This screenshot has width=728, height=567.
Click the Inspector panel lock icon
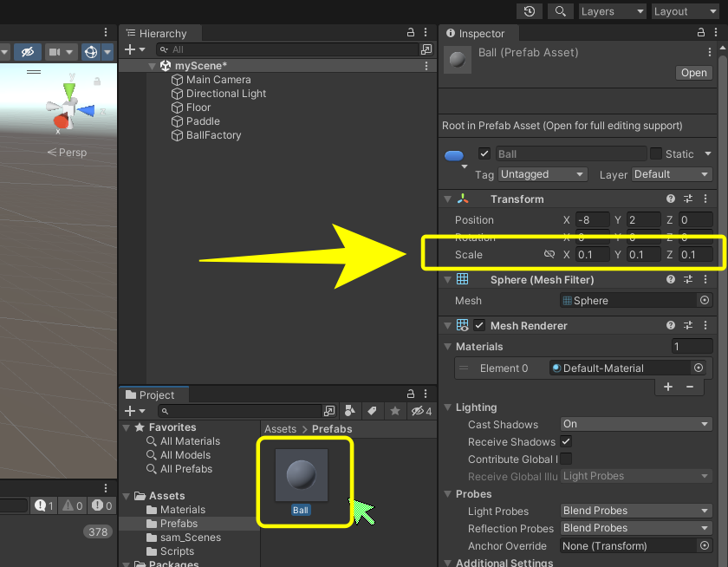699,33
